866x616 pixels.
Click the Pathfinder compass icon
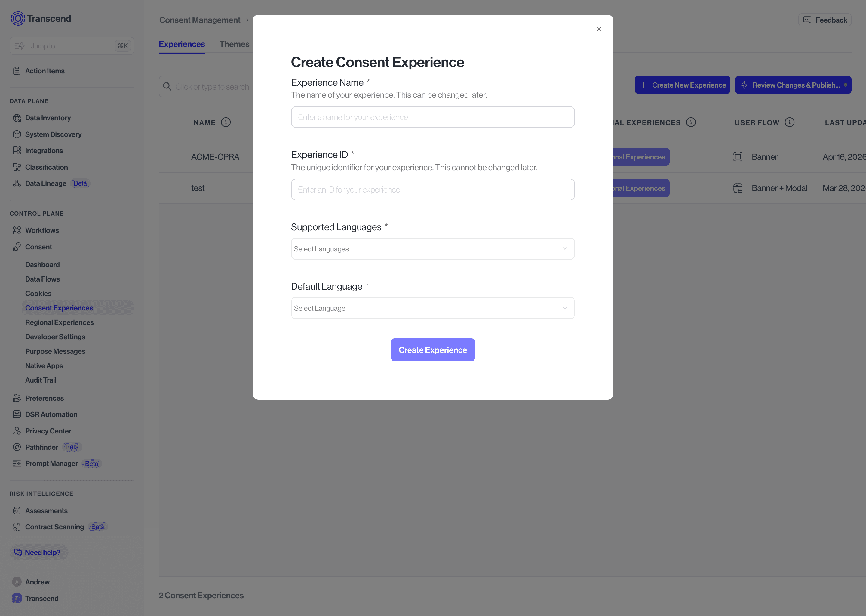click(17, 447)
